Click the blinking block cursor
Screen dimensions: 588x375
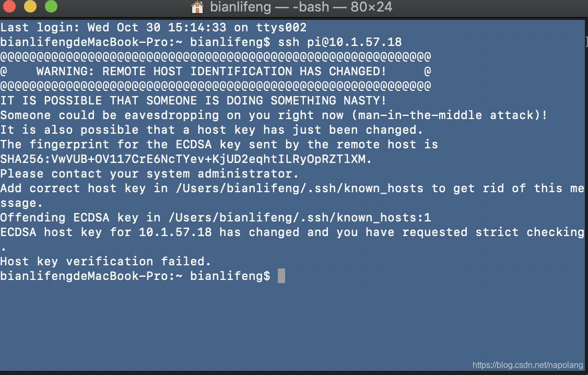click(x=280, y=276)
